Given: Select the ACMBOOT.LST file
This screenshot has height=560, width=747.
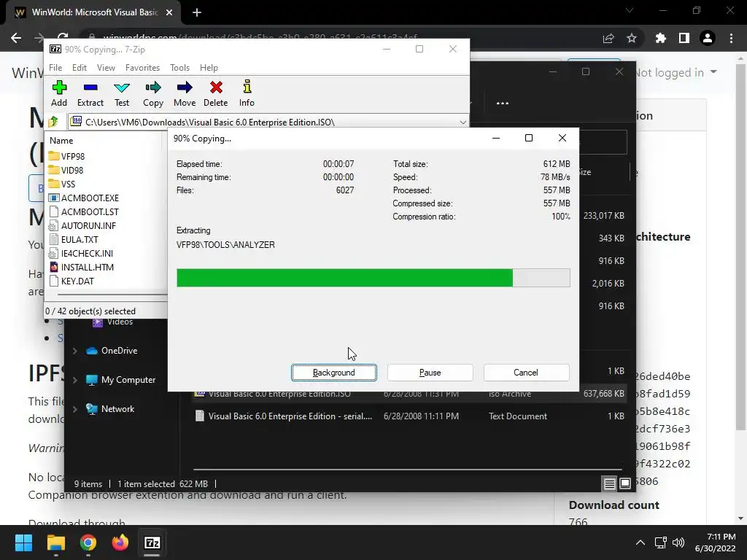Looking at the screenshot, I should (84, 211).
